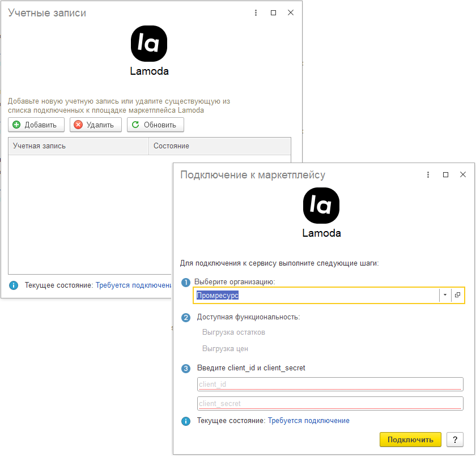Screen dimensions: 476x457
Task: Focus the client_secret input field
Action: (330, 404)
